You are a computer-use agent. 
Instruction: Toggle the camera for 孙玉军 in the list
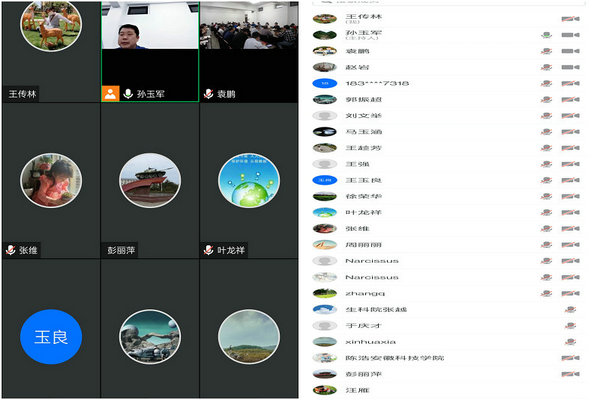click(571, 35)
